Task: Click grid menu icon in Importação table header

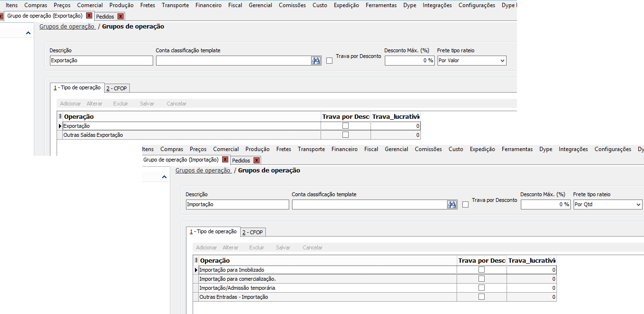Action: [195, 260]
